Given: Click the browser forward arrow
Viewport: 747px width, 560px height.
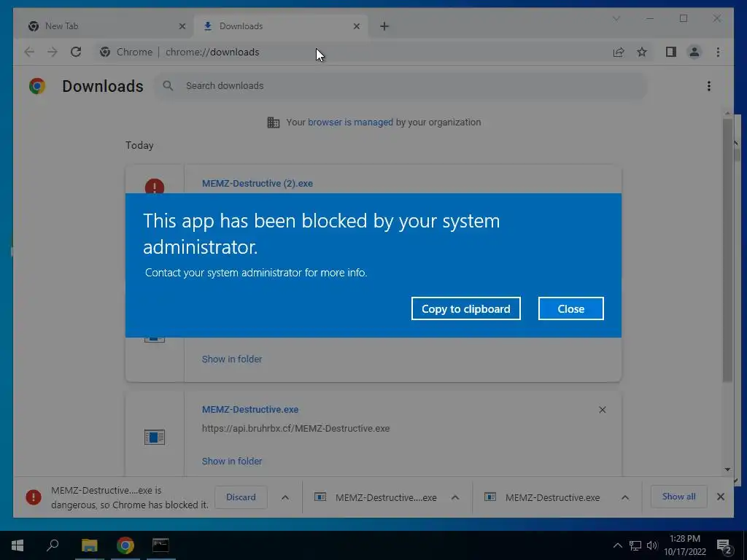Looking at the screenshot, I should point(52,52).
